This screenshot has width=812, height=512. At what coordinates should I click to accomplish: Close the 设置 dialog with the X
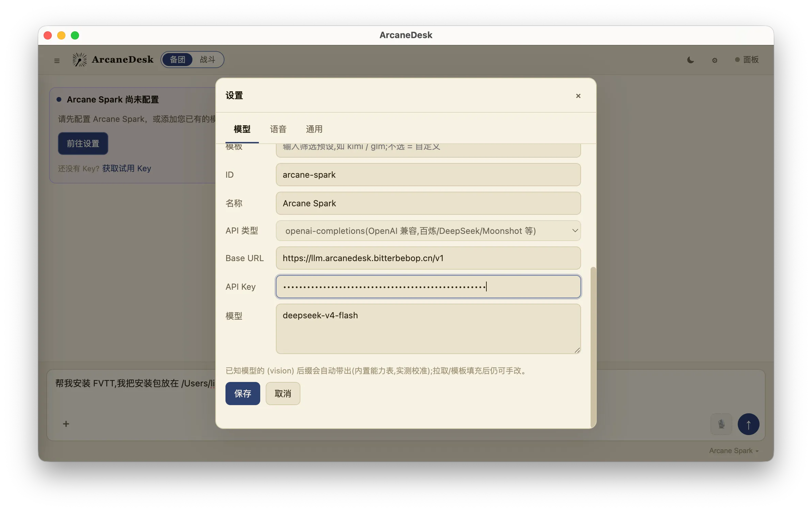tap(578, 96)
